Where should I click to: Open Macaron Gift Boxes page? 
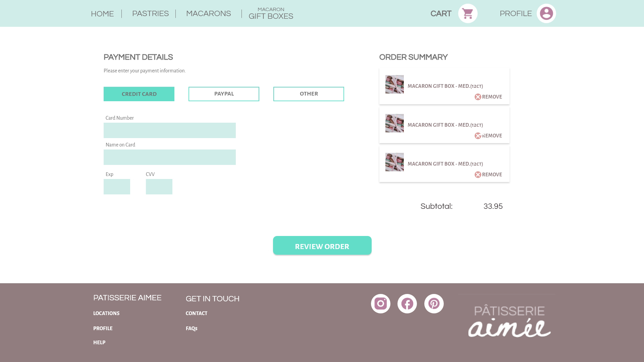pyautogui.click(x=271, y=14)
